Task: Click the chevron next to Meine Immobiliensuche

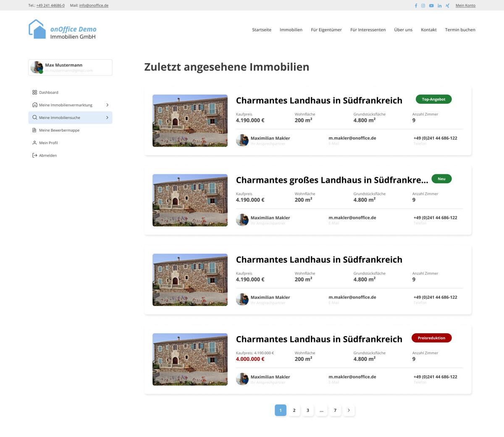Action: (107, 117)
